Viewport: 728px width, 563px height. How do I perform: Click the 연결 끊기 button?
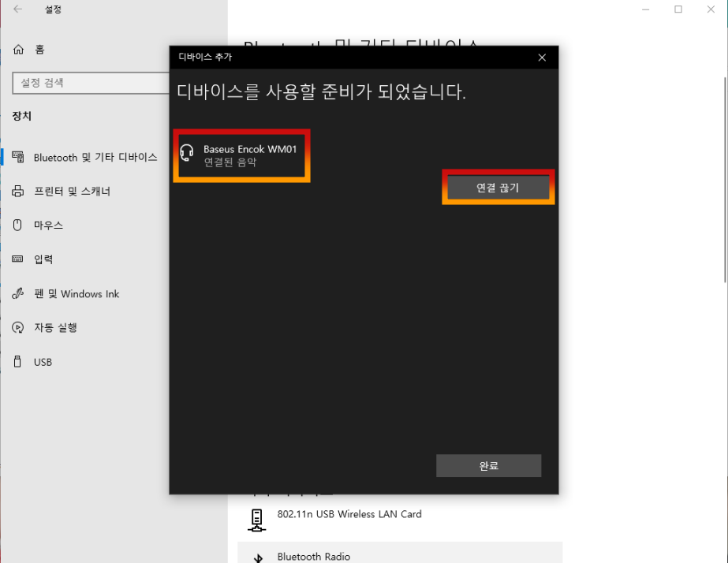tap(498, 187)
